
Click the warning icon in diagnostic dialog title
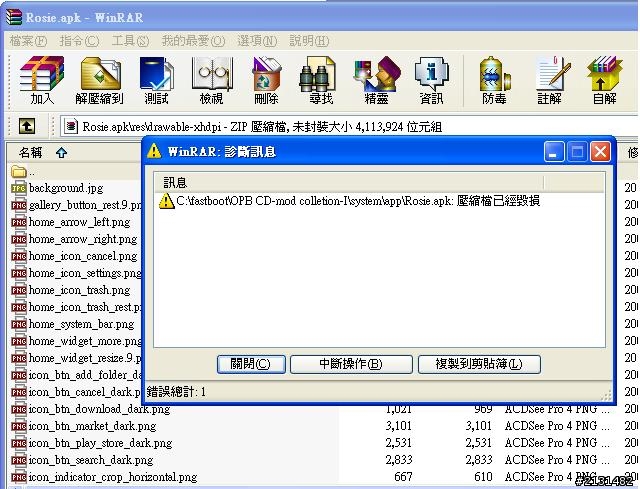coord(154,151)
